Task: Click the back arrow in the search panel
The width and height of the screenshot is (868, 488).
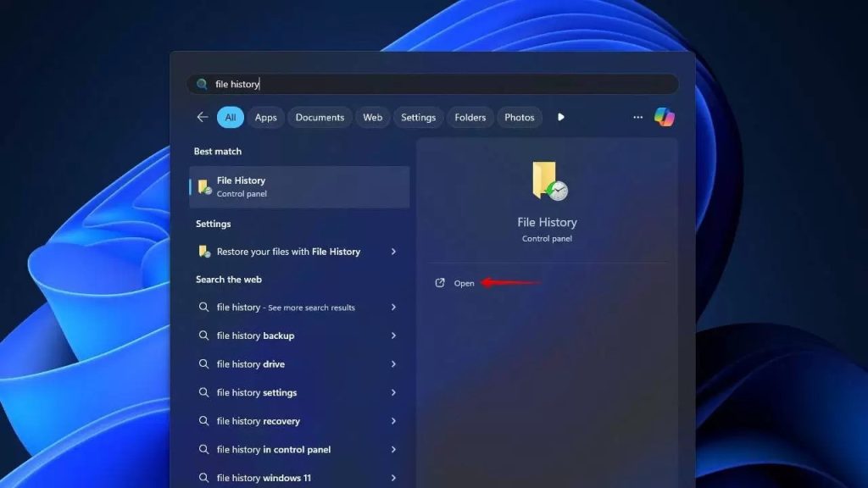Action: click(201, 117)
